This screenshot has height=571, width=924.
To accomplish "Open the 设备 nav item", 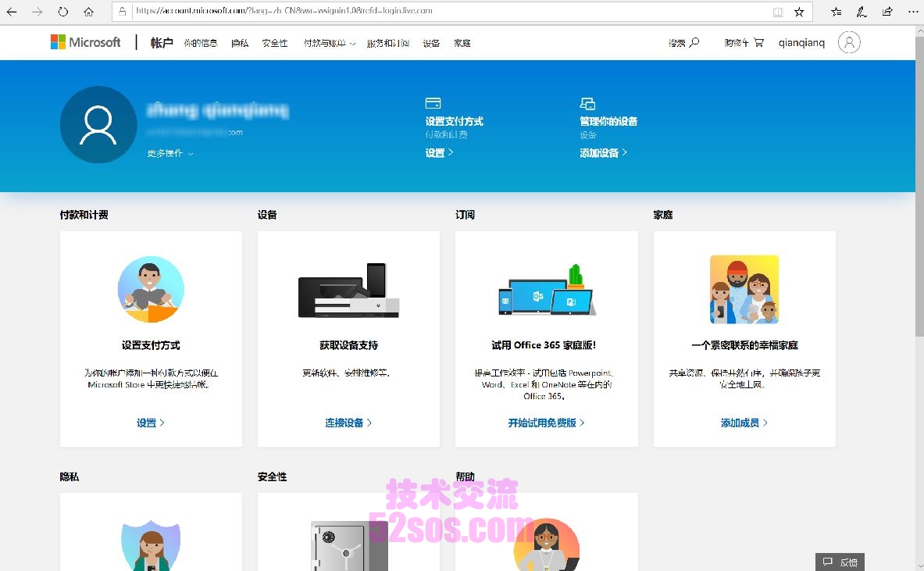I will [x=431, y=43].
